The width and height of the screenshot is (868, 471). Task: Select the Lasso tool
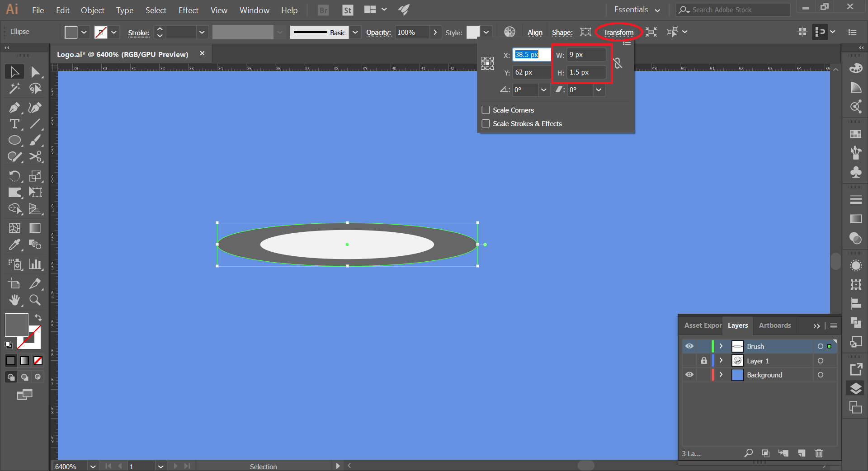[35, 89]
